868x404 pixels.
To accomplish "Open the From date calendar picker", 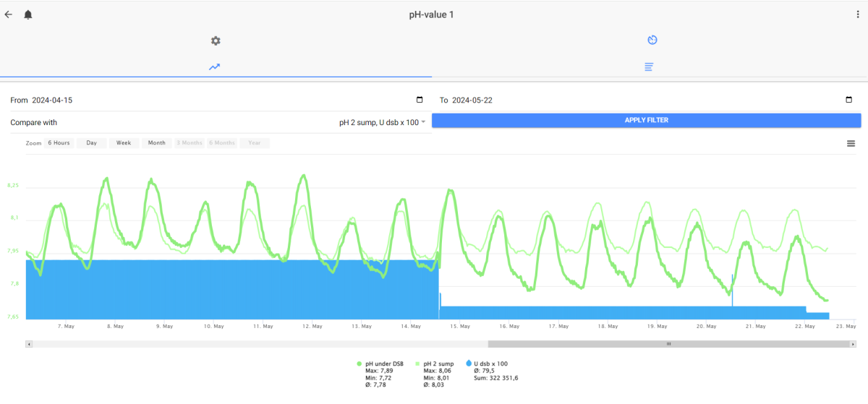I will tap(420, 100).
